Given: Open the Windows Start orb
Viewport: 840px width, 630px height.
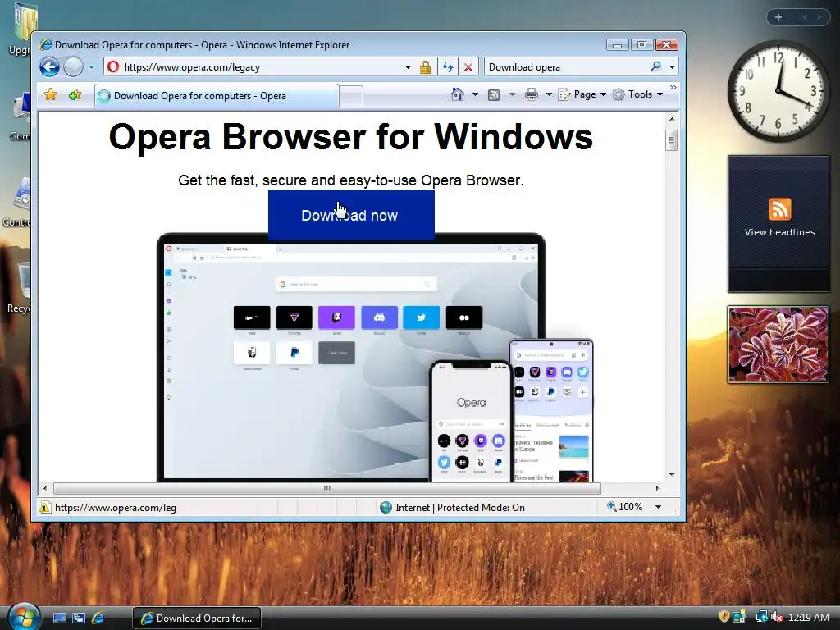Looking at the screenshot, I should click(x=24, y=617).
